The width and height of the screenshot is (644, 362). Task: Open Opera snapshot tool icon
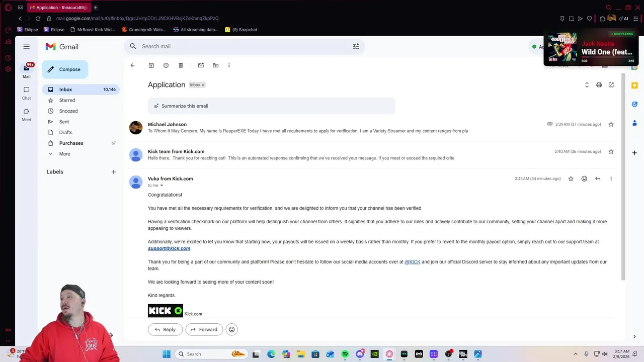(571, 19)
